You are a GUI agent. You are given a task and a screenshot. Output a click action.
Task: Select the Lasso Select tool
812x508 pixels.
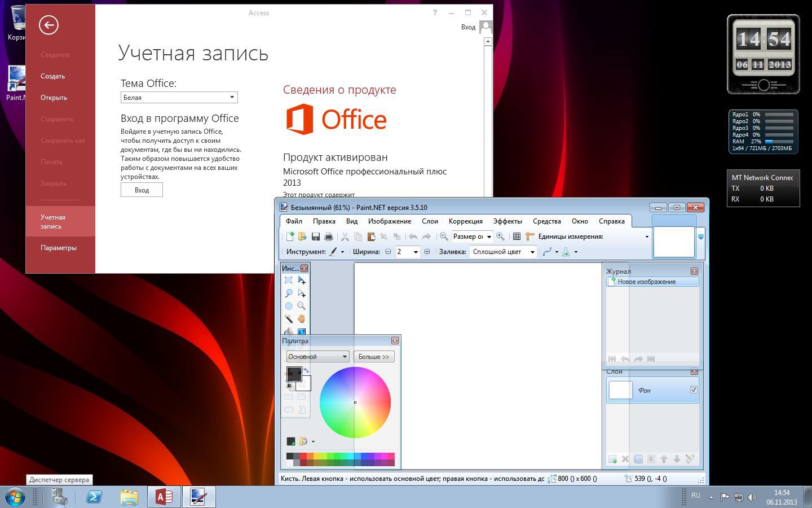point(289,294)
